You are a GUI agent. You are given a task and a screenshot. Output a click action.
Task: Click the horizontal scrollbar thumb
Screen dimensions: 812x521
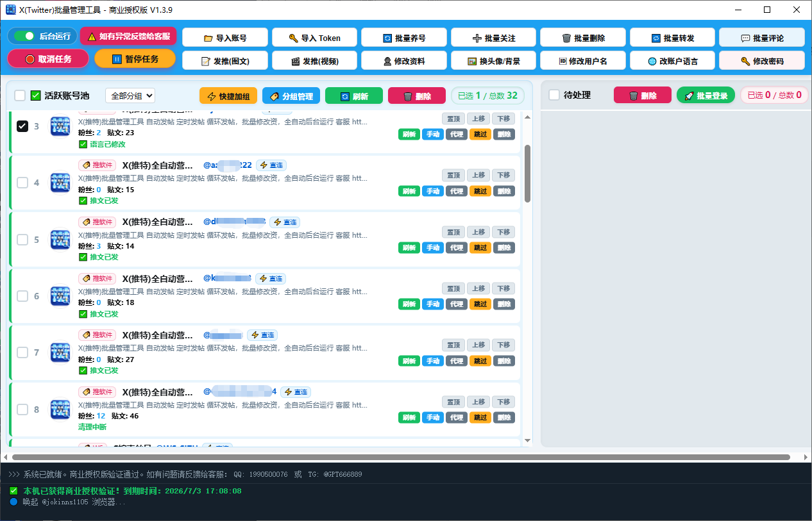click(401, 457)
